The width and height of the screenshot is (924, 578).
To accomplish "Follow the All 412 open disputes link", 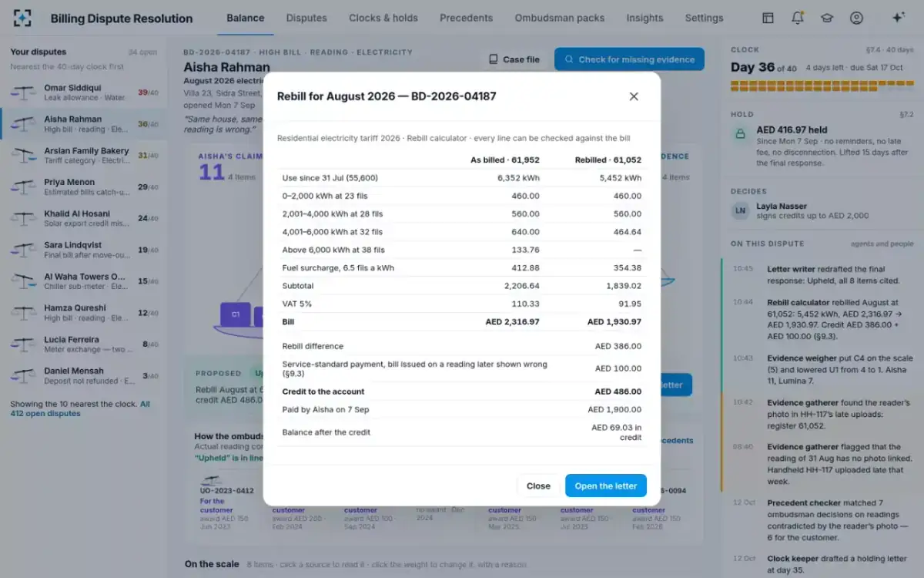I will [x=80, y=408].
